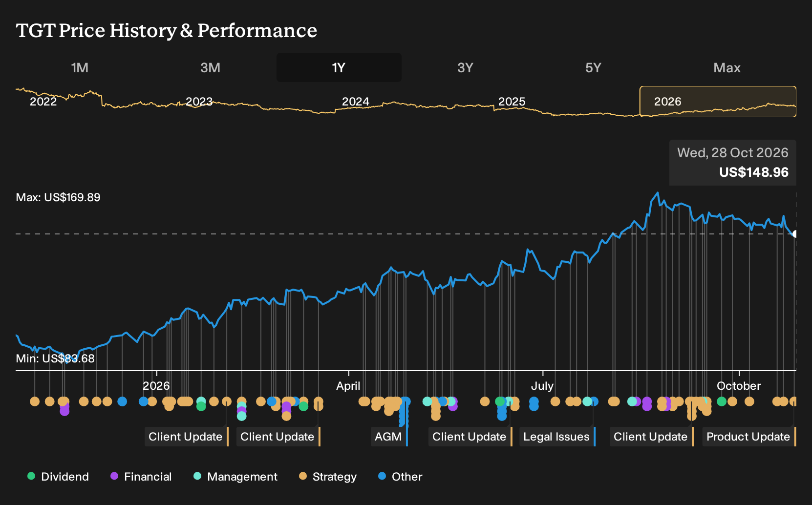Image resolution: width=812 pixels, height=505 pixels.
Task: Toggle Strategy events in the legend
Action: click(x=328, y=477)
